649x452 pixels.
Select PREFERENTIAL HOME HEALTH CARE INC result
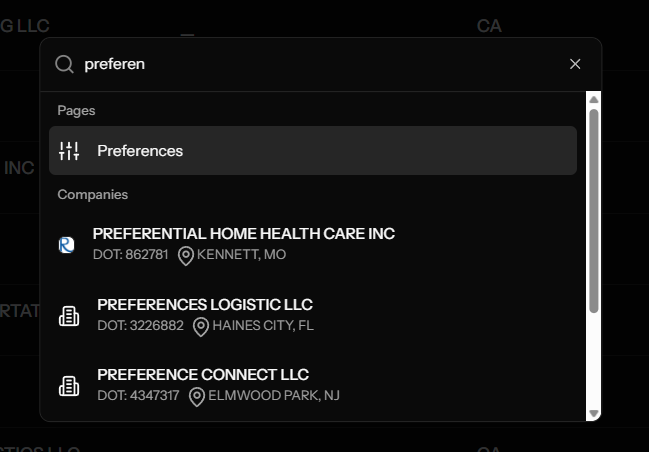[244, 234]
